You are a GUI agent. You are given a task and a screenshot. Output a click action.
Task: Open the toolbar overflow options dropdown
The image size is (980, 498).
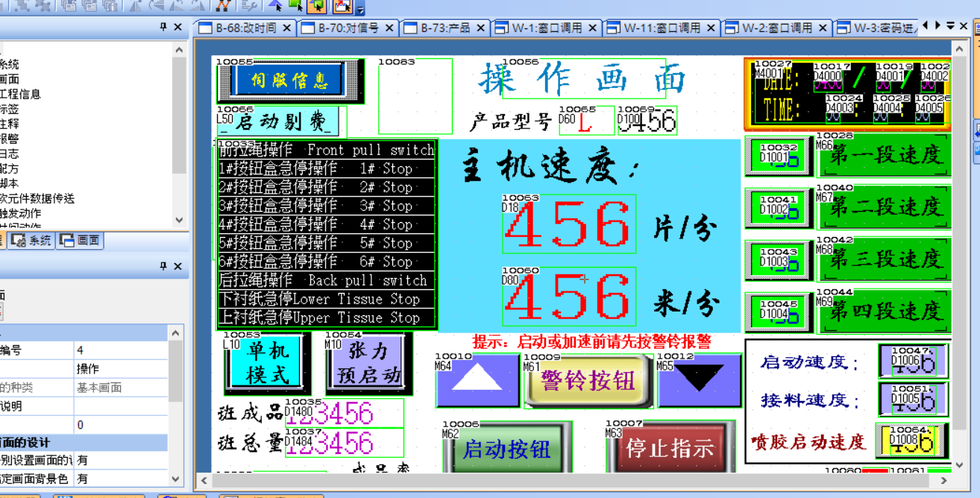pyautogui.click(x=361, y=10)
